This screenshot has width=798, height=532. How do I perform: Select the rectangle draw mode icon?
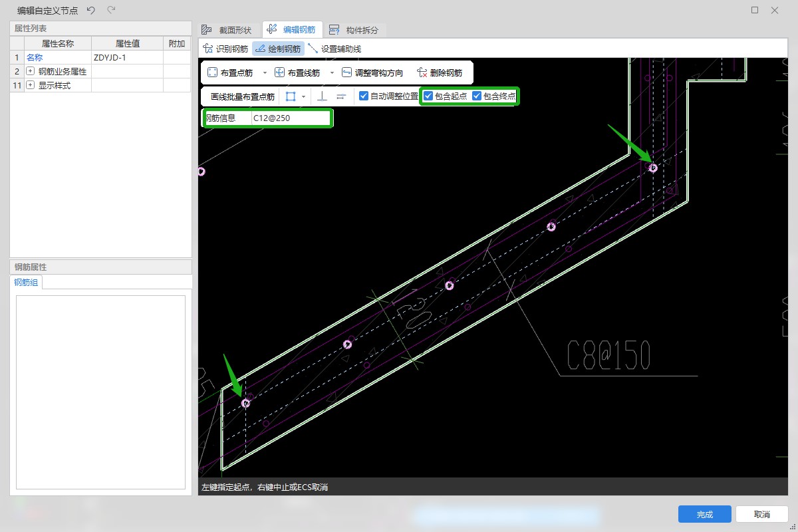[291, 96]
